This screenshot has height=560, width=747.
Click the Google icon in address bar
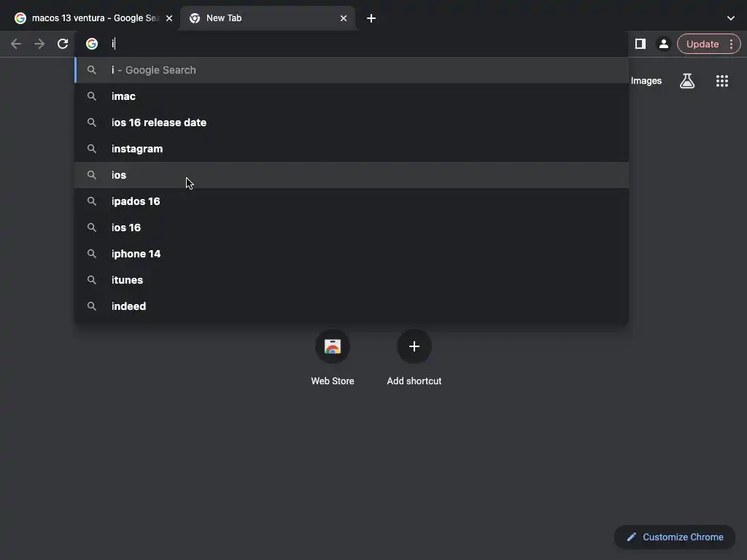92,44
